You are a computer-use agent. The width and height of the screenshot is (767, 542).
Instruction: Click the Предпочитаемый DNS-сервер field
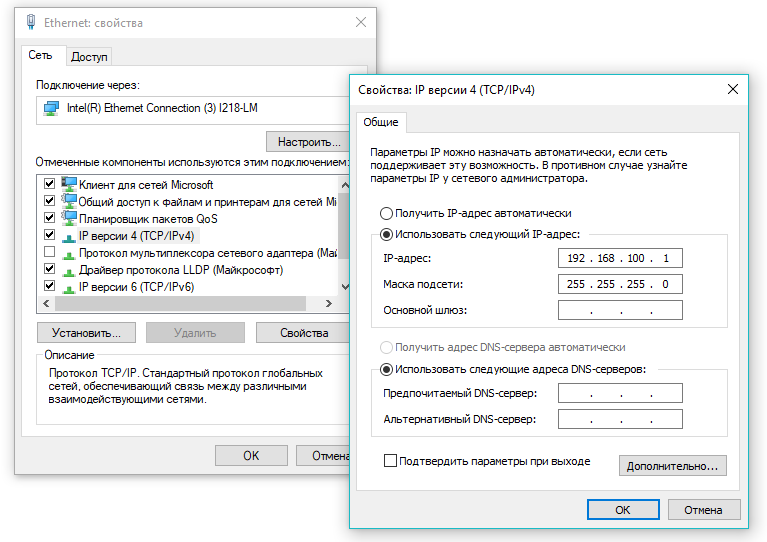[620, 393]
